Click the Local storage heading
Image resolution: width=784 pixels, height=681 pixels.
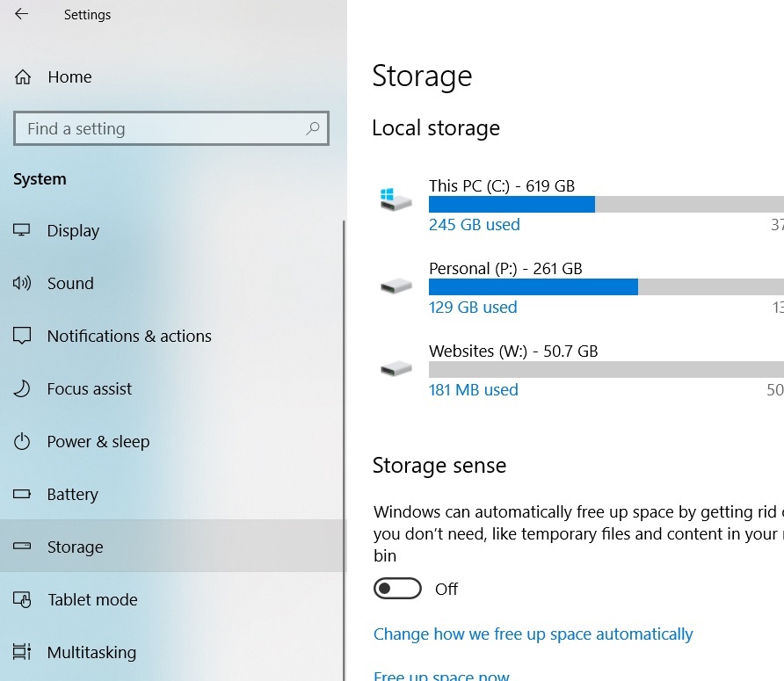tap(435, 128)
